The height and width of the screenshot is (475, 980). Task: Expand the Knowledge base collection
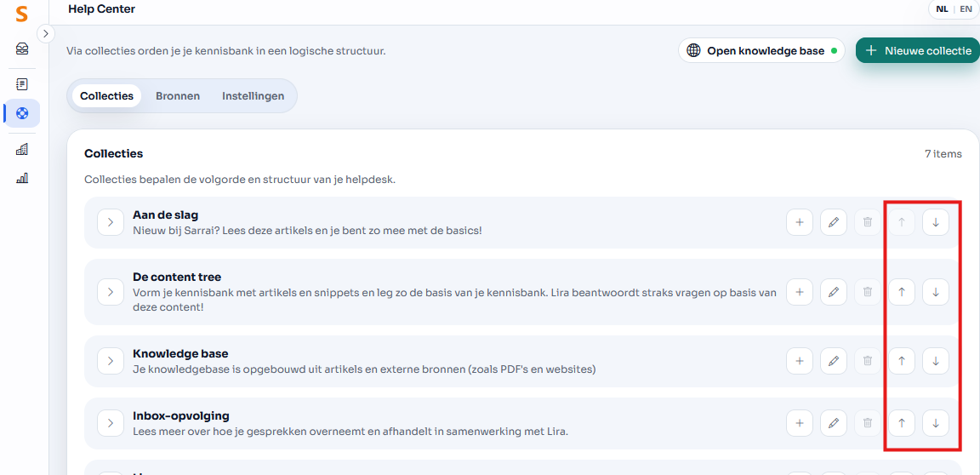[111, 361]
